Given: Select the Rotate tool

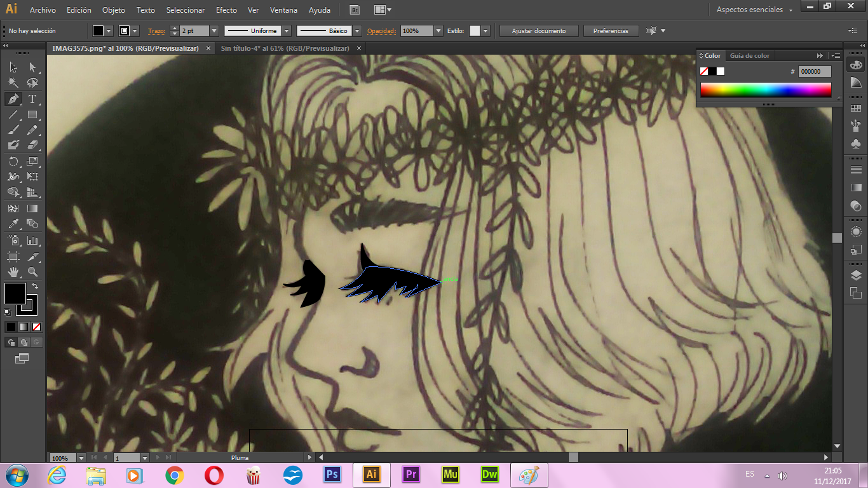Looking at the screenshot, I should 13,161.
